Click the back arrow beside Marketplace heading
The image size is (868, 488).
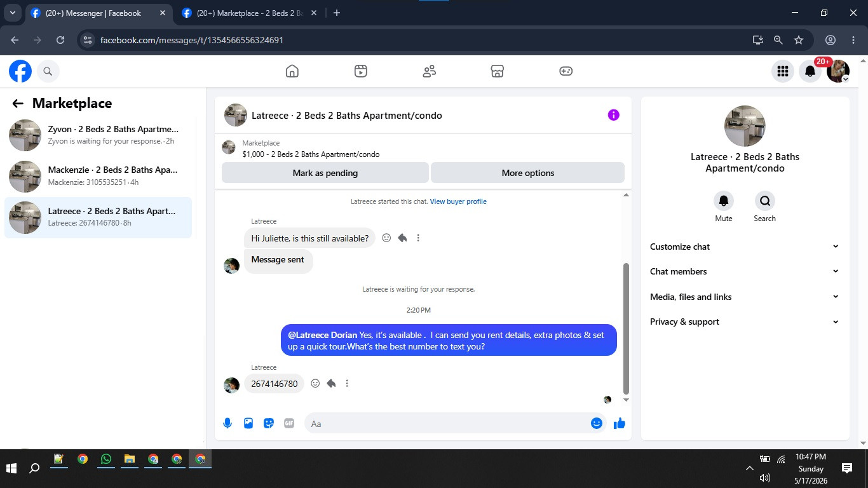pos(18,104)
